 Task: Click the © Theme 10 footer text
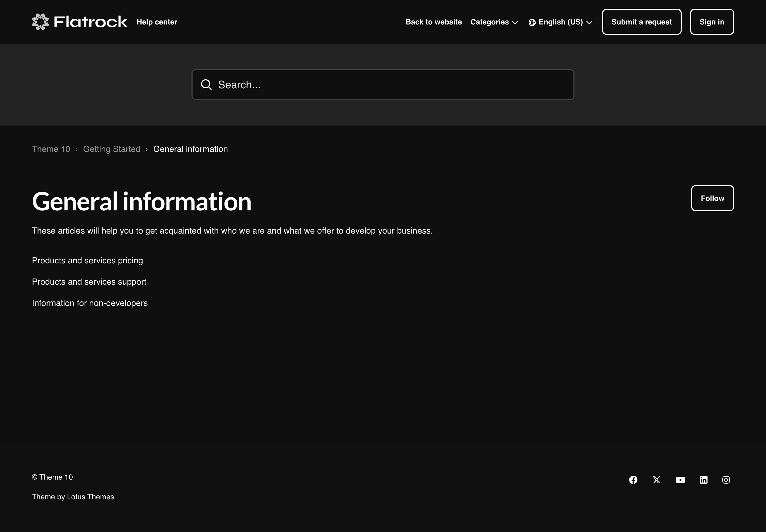tap(52, 477)
